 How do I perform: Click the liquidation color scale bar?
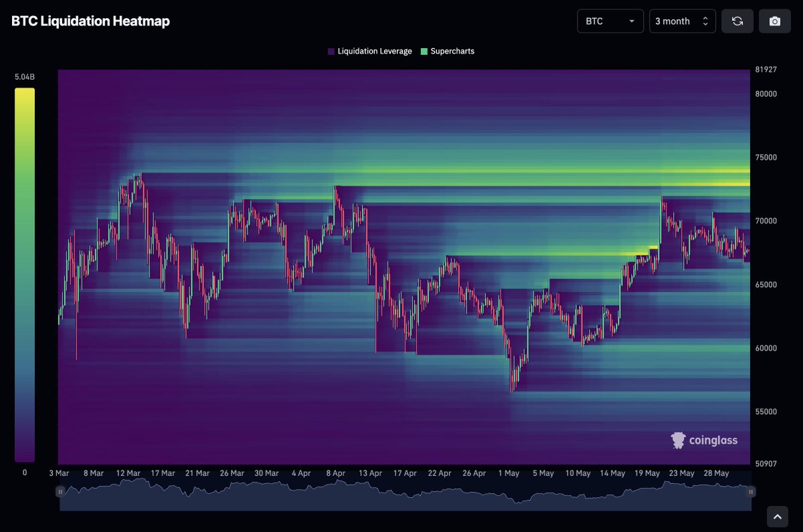(x=25, y=274)
